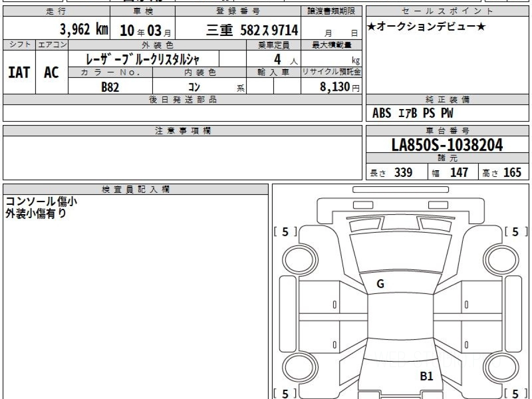Click the 乗車定員 header

[x=274, y=45]
